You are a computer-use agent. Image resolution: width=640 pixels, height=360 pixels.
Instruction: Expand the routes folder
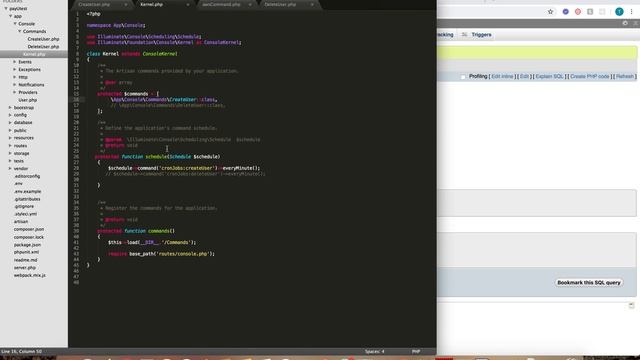tap(10, 145)
